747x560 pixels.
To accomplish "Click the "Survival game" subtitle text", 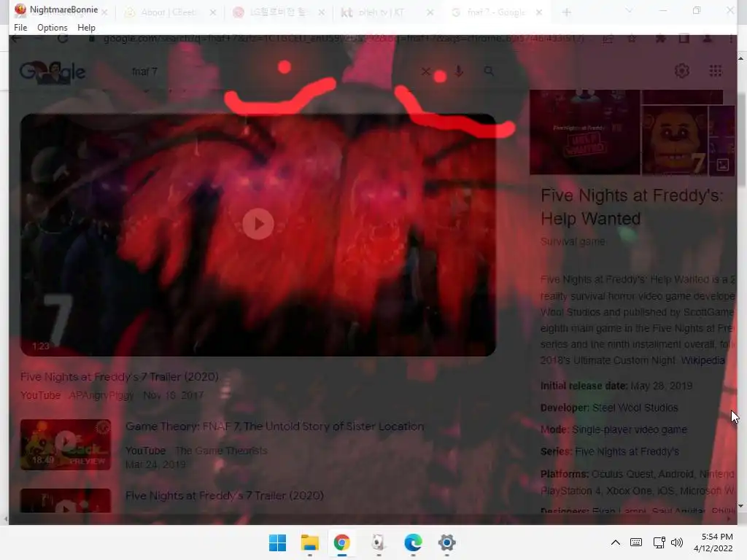I will point(573,241).
